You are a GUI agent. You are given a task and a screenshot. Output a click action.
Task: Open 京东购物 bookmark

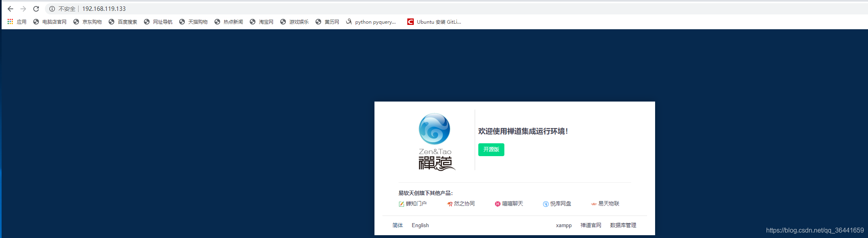(87, 22)
